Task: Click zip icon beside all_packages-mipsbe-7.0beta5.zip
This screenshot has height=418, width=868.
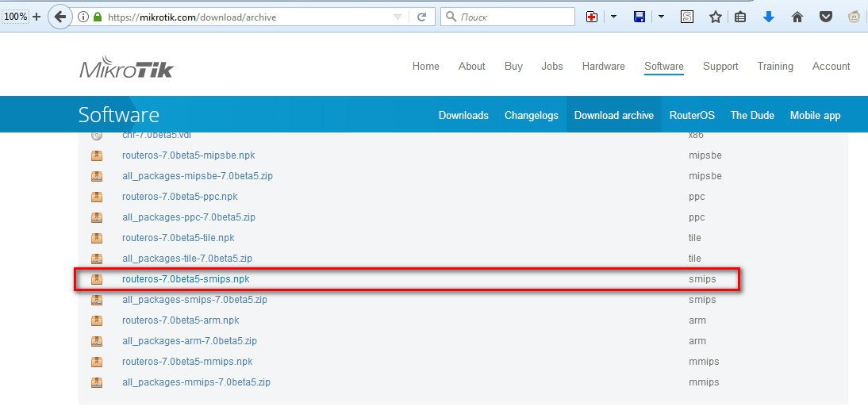Action: click(97, 176)
